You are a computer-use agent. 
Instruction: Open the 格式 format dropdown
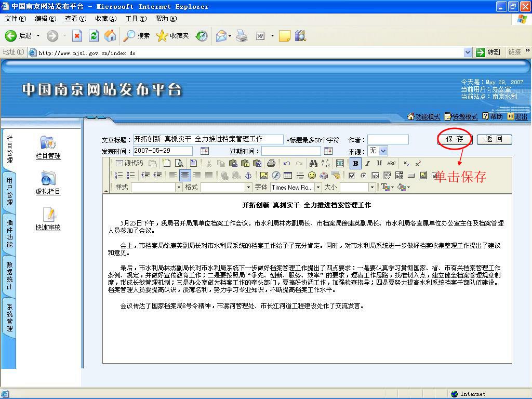[x=227, y=187]
